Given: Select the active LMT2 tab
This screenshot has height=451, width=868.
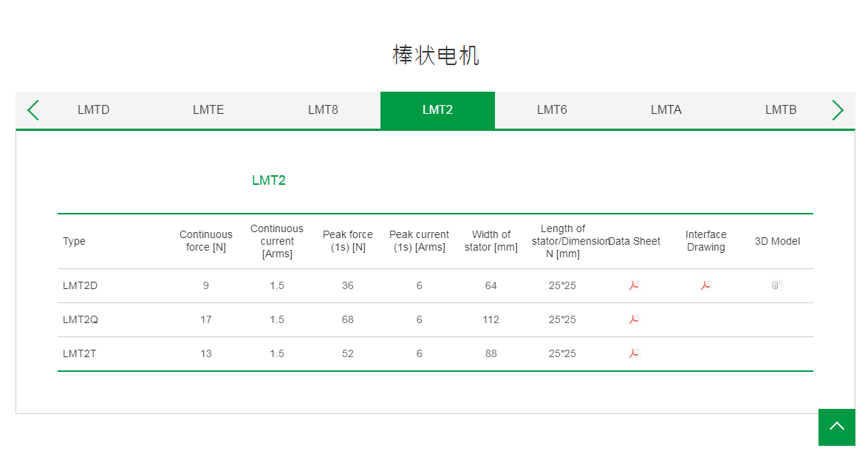Looking at the screenshot, I should (437, 109).
